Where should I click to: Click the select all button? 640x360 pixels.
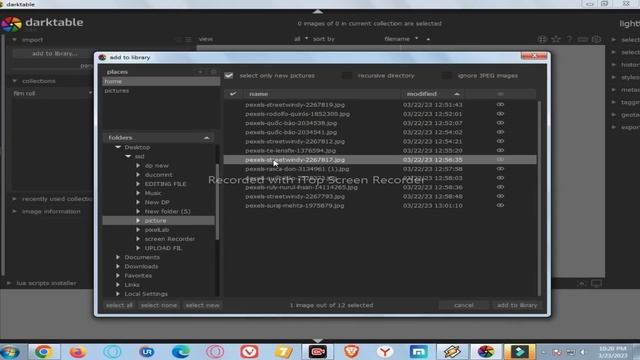[x=119, y=305]
